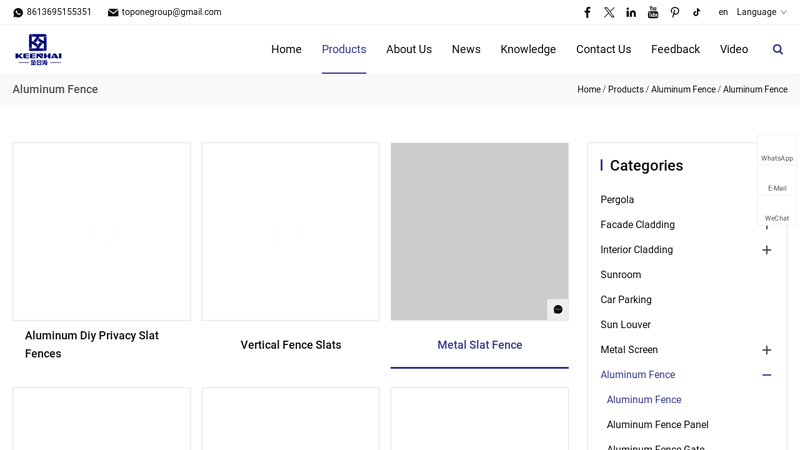The width and height of the screenshot is (800, 450).
Task: Open the News menu item
Action: pyautogui.click(x=466, y=49)
